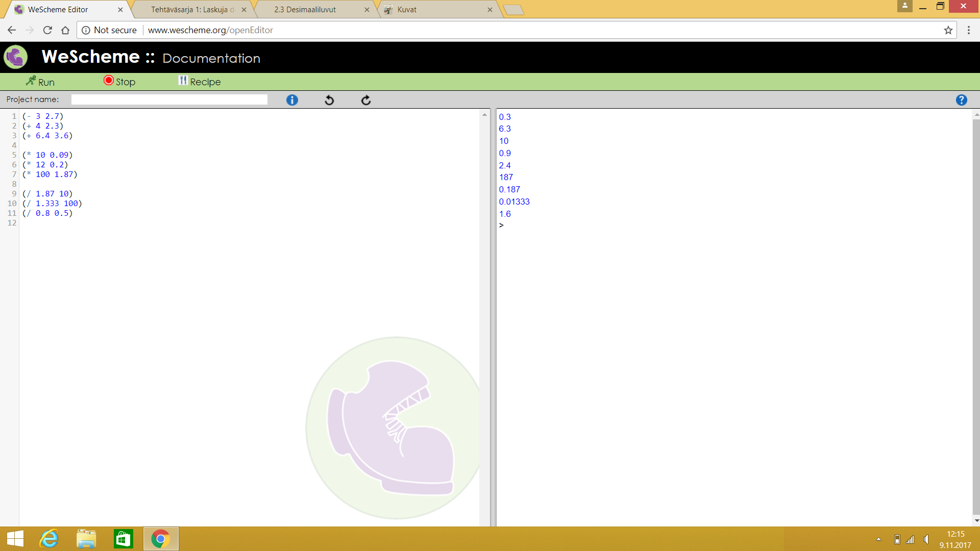
Task: Open Chrome three-dot menu
Action: [968, 30]
